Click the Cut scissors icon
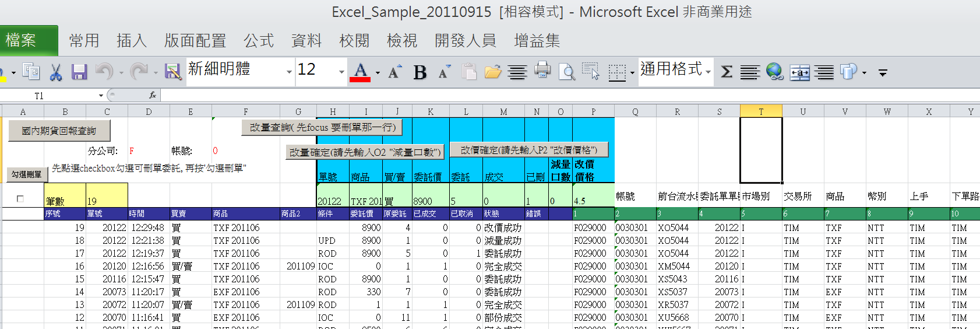The height and width of the screenshot is (329, 980). click(56, 72)
